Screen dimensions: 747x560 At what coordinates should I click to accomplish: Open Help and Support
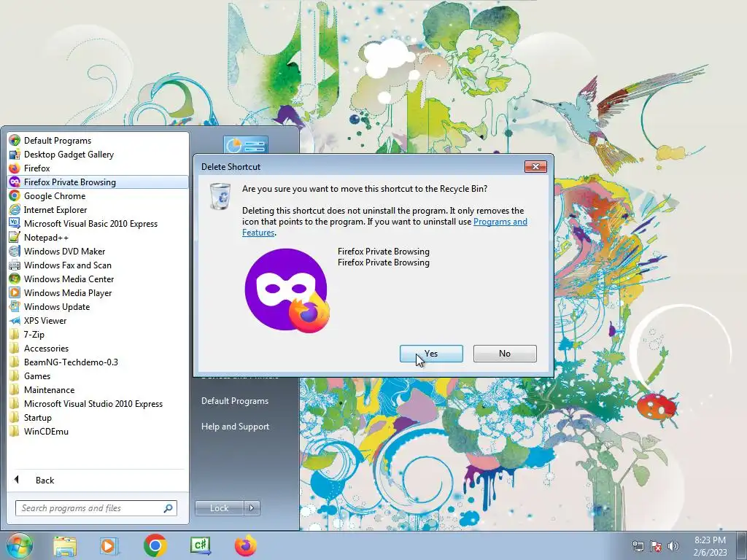(x=235, y=427)
